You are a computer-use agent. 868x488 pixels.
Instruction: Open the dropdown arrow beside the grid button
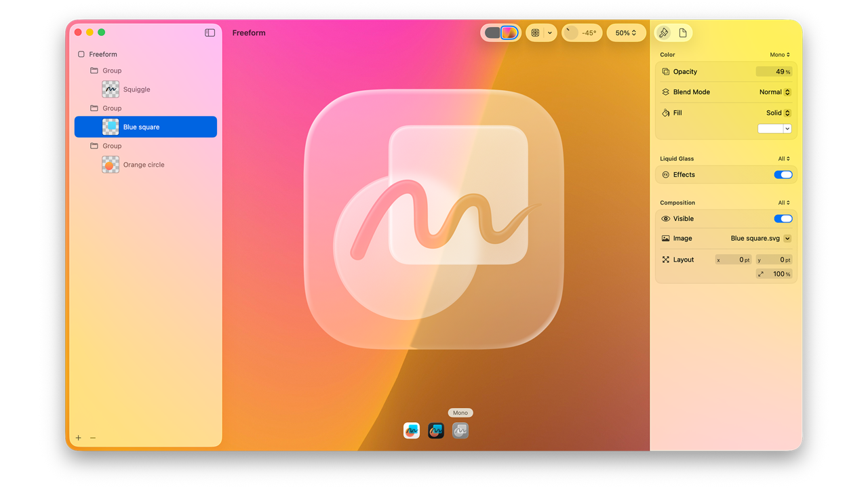[550, 33]
